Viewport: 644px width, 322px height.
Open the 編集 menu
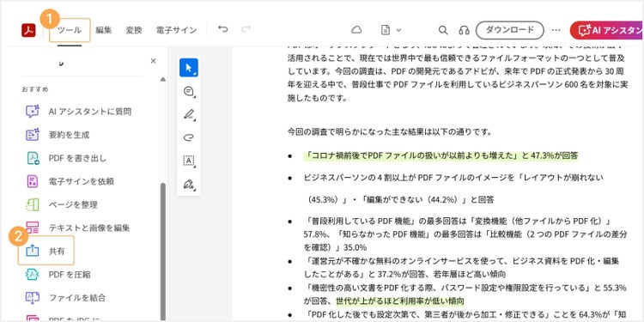tap(103, 30)
